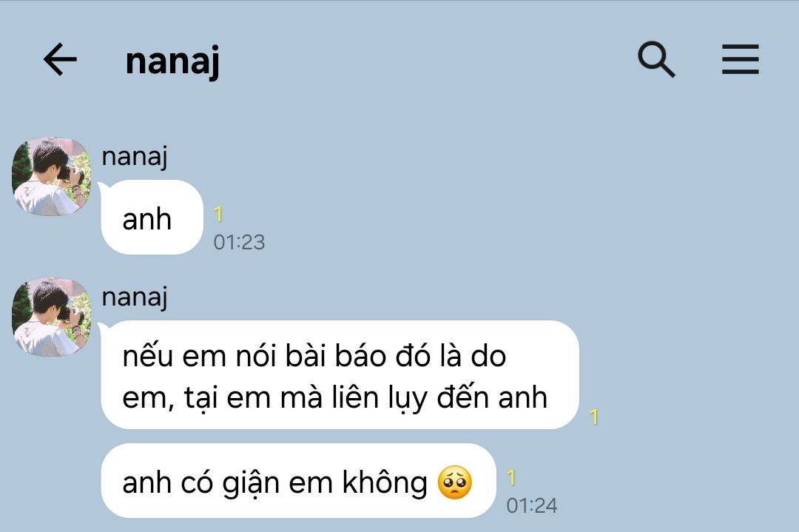Screen dimensions: 799x532
Task: Tap the 01:24 timestamp
Action: tap(531, 506)
